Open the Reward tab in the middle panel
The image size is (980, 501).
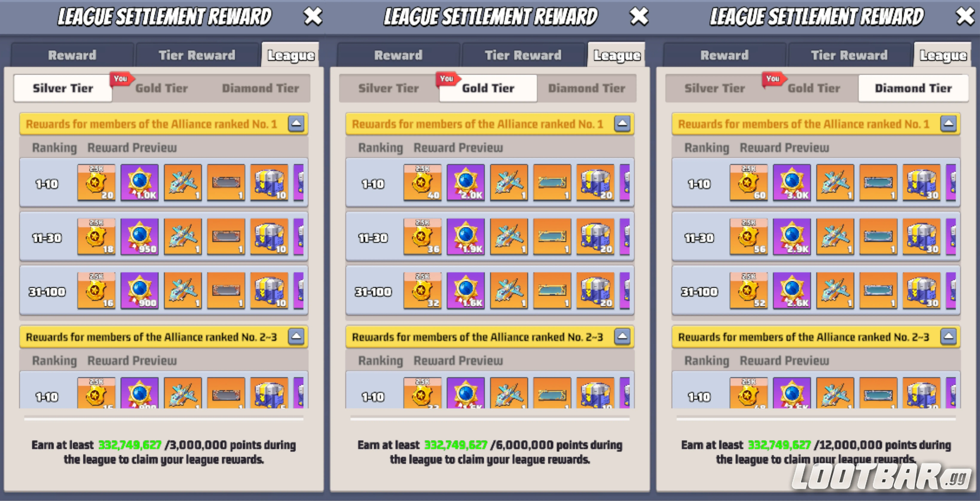tap(398, 55)
